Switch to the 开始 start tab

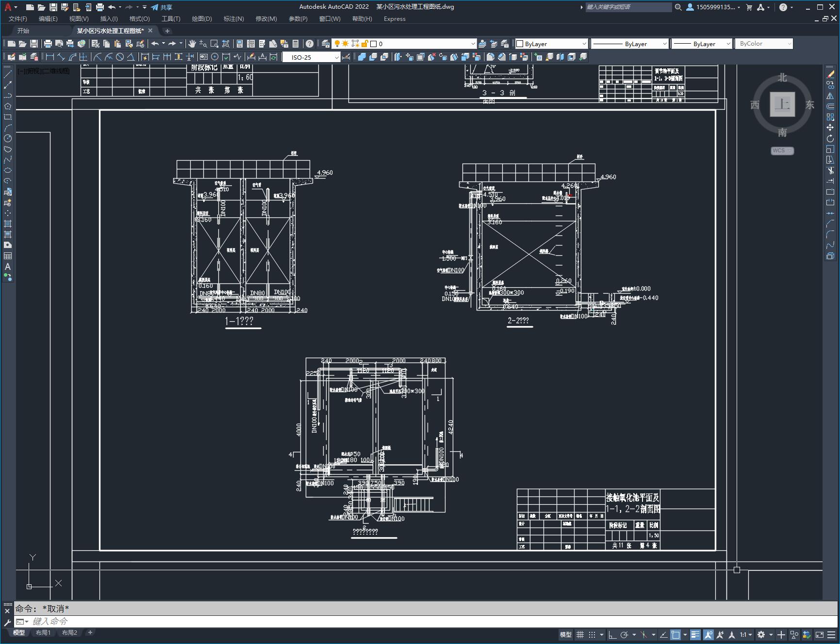pyautogui.click(x=23, y=31)
